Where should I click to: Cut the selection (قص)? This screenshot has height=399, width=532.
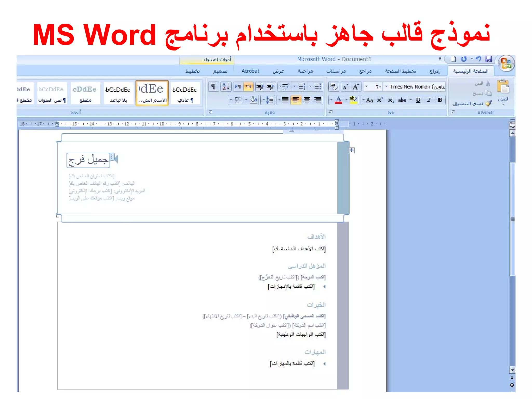click(x=483, y=83)
